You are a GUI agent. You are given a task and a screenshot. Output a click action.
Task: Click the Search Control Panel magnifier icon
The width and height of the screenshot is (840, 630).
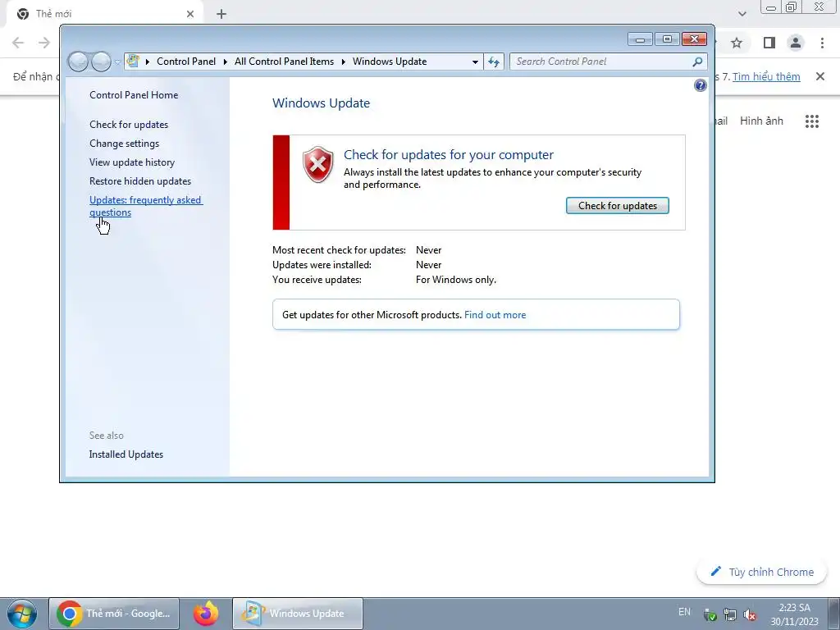pyautogui.click(x=697, y=62)
